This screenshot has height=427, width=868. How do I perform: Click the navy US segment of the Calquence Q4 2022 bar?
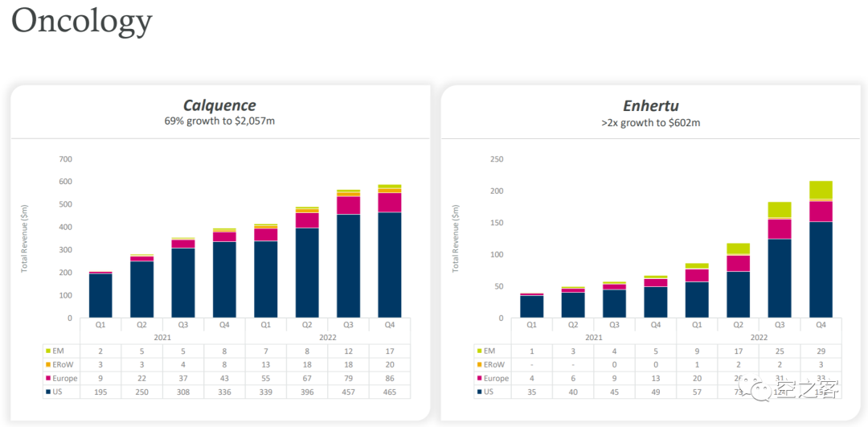pos(390,265)
